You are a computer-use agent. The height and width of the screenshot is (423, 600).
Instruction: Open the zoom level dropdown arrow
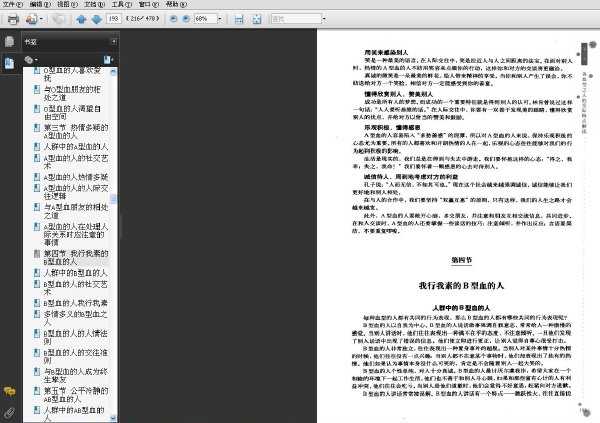(220, 18)
